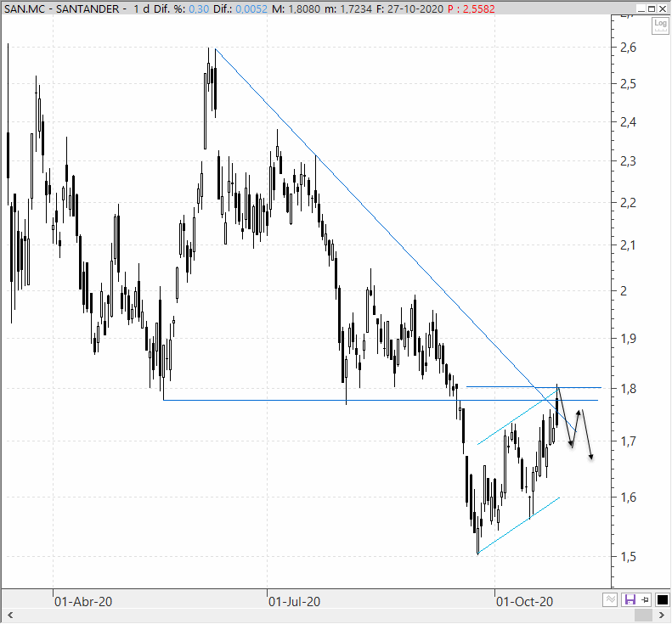Click the 1,8 price axis label
Viewport: 672px width, 624px height.
point(628,389)
